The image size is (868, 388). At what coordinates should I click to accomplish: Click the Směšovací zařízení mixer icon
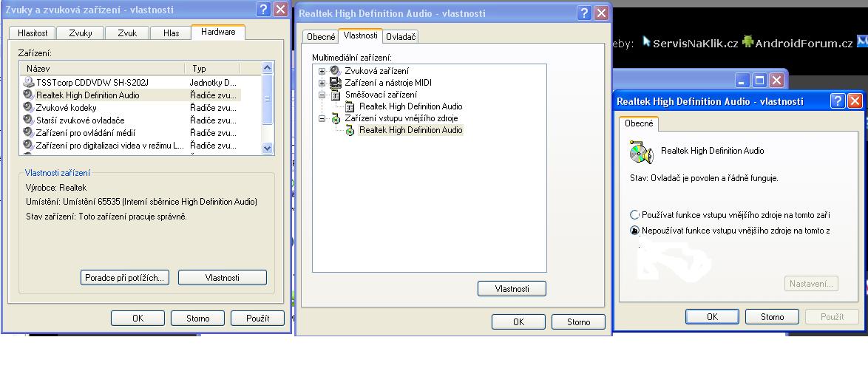tap(336, 95)
